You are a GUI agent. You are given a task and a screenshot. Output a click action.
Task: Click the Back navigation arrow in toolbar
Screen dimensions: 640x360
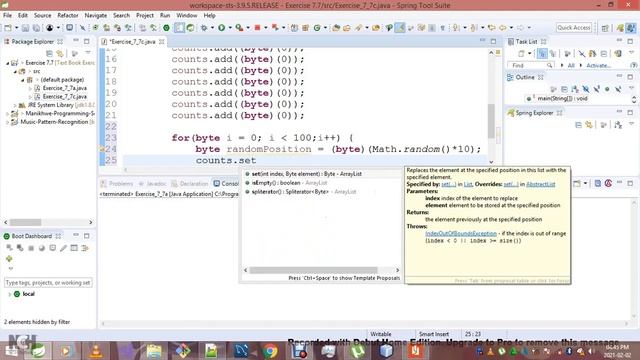[502, 28]
